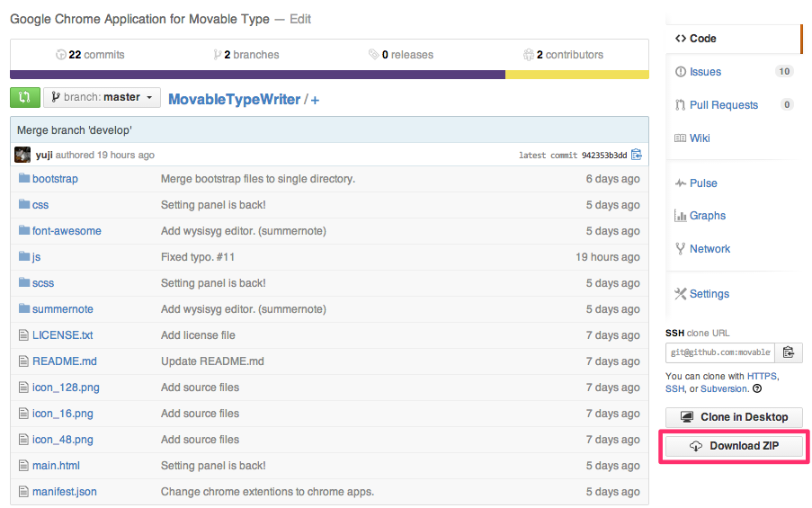This screenshot has width=812, height=508.
Task: Click the green compare and review button
Action: pos(25,97)
